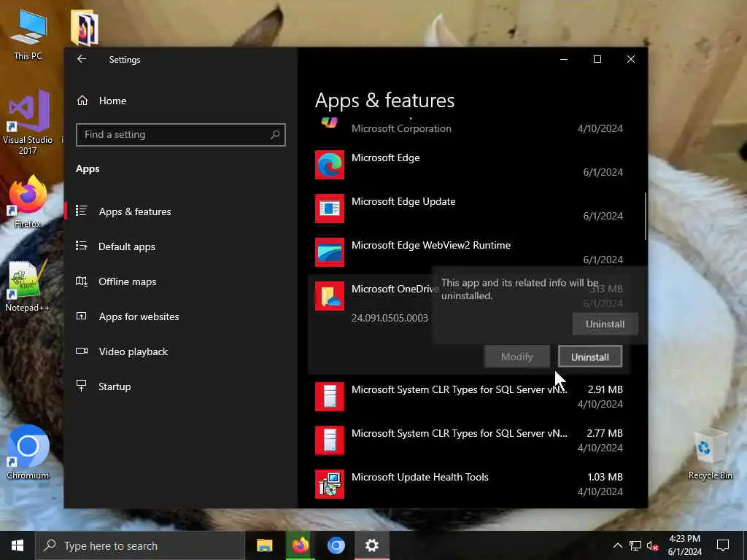Open the taskbar clock and date
This screenshot has height=560, width=747.
(x=684, y=545)
